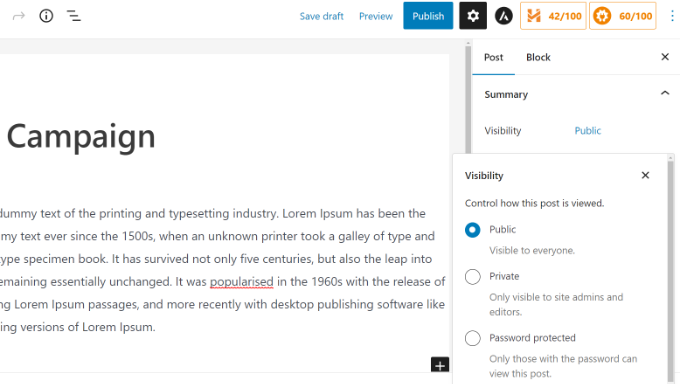Toggle the settings gear sidebar button
The height and width of the screenshot is (384, 680).
[473, 16]
